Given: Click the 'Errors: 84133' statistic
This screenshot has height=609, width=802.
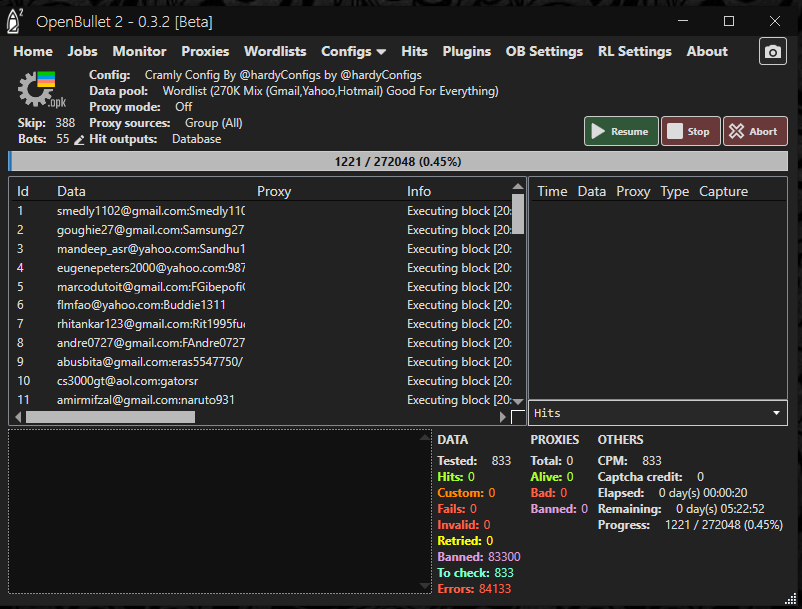Looking at the screenshot, I should 474,589.
